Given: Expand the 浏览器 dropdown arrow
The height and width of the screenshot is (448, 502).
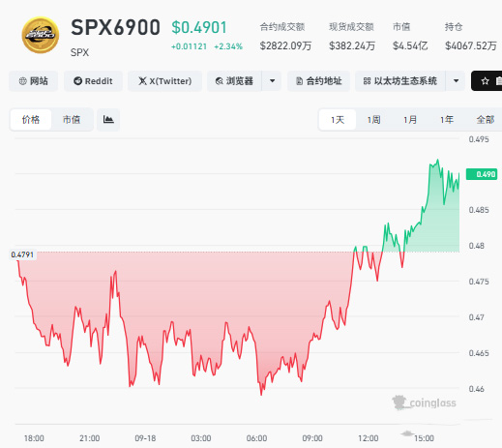Looking at the screenshot, I should click(272, 81).
